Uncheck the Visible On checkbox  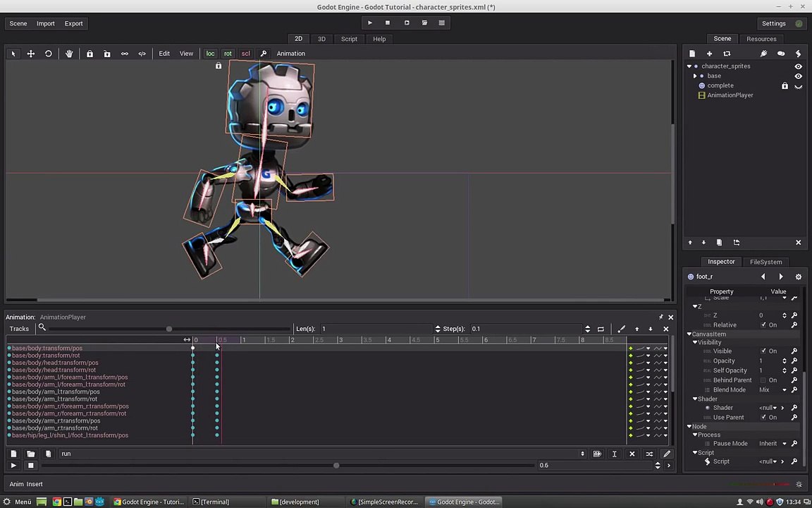[763, 351]
